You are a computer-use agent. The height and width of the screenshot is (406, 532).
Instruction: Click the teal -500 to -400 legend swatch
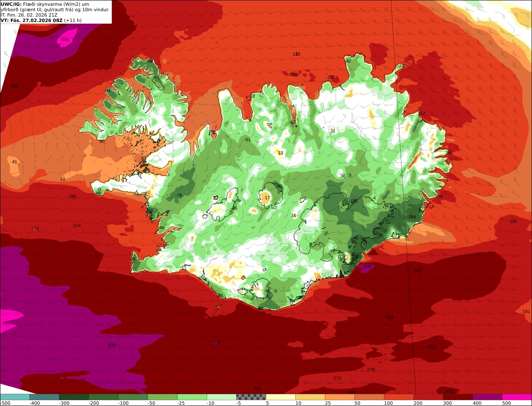(x=15, y=397)
